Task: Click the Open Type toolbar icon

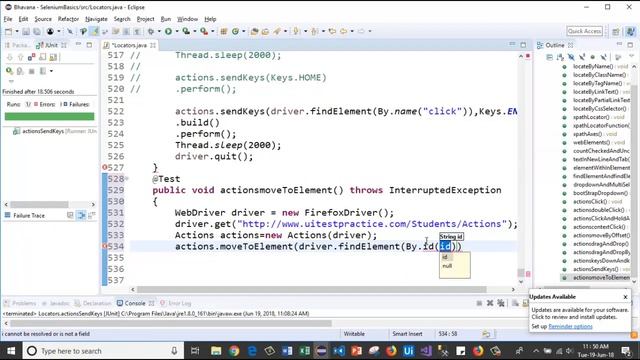Action: point(254,31)
